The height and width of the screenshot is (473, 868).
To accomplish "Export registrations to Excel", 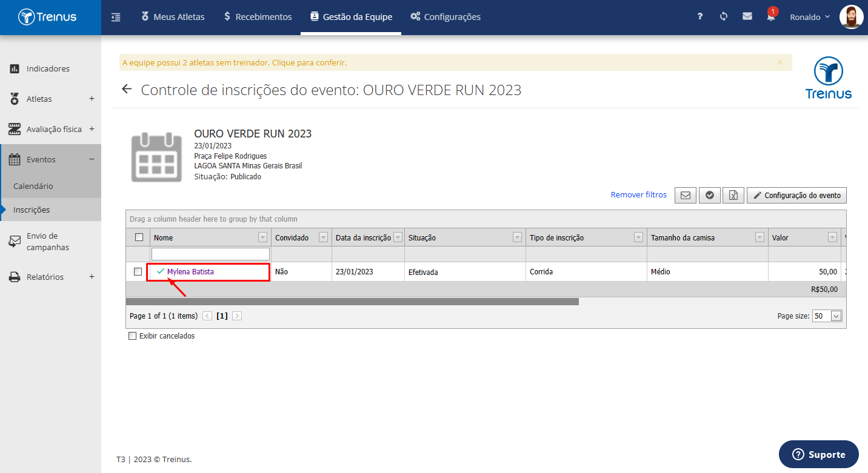I will click(733, 195).
